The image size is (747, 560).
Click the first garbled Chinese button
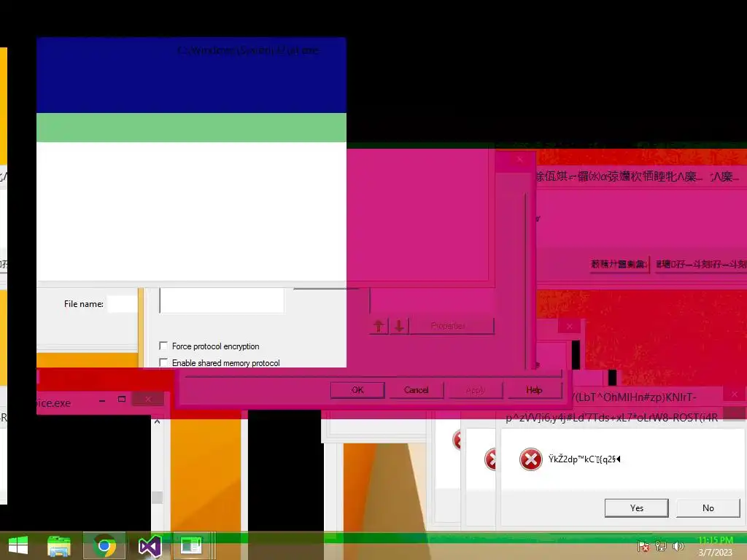pyautogui.click(x=619, y=264)
